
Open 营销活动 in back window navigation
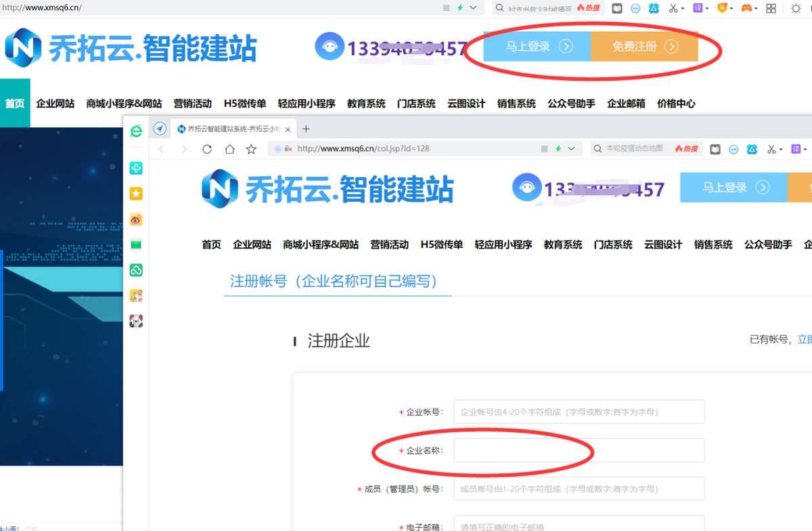pos(193,104)
